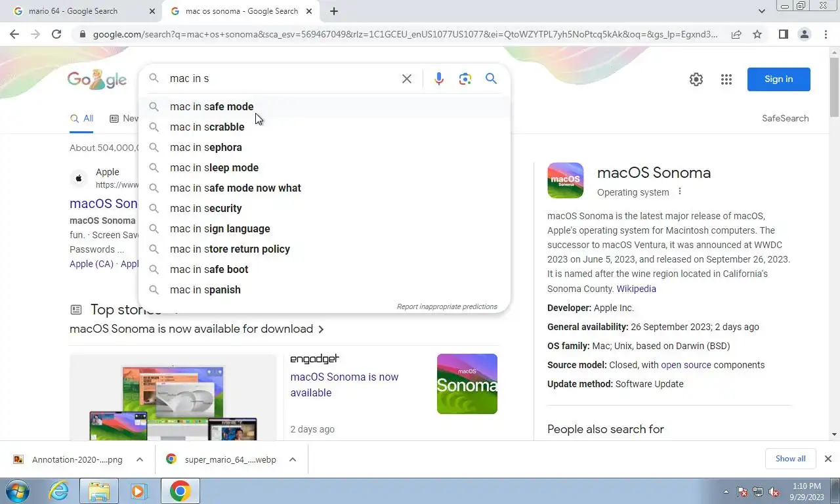Expand options for super_mario_64 webp download

293,459
